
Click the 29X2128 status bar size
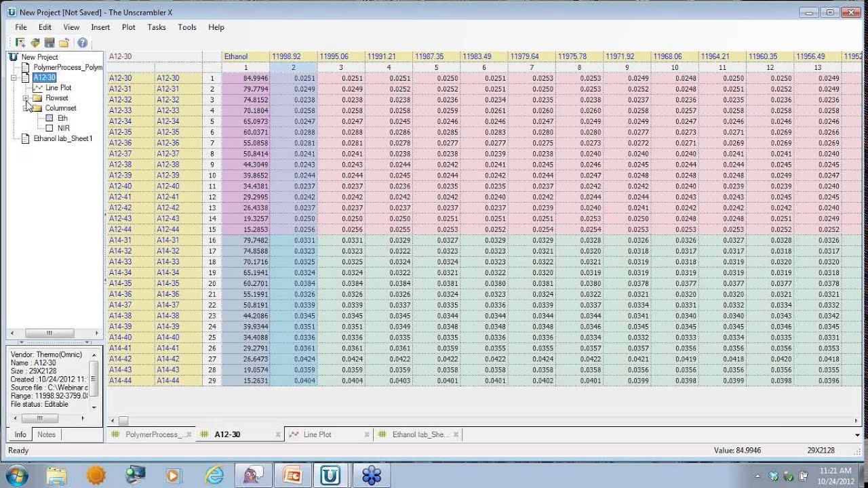coord(821,450)
